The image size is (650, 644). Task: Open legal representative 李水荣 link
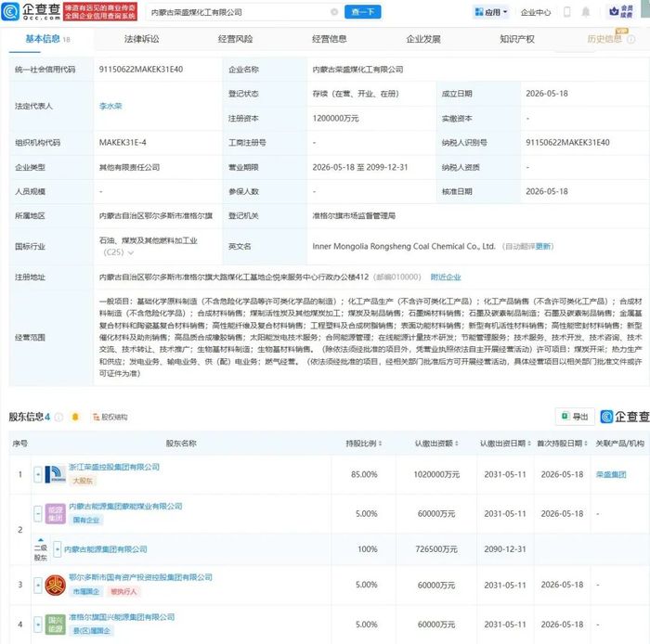[x=110, y=106]
